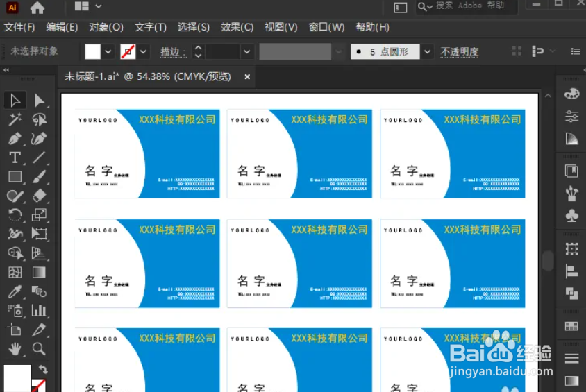Click the control bar fill color swatch

click(92, 51)
